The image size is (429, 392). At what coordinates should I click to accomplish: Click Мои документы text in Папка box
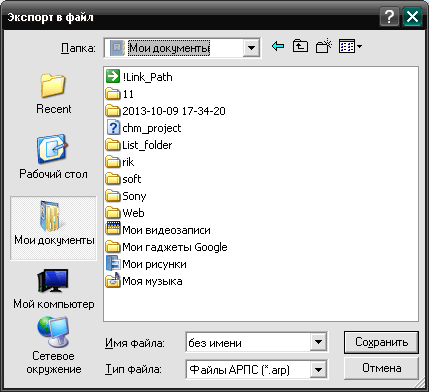(169, 48)
